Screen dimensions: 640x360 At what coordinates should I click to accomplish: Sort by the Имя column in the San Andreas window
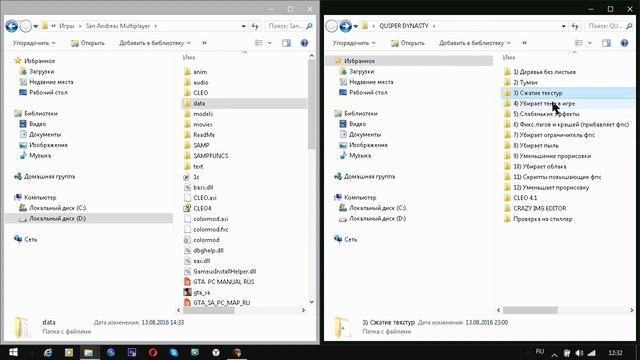[189, 58]
